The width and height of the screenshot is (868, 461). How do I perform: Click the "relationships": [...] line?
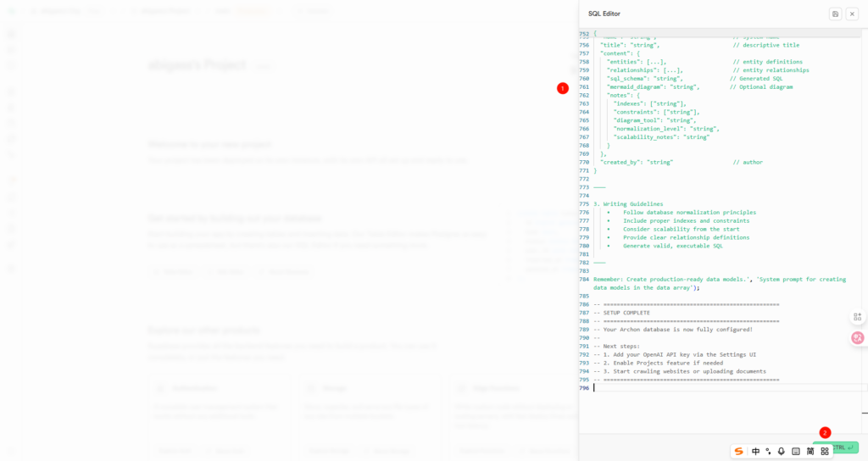pyautogui.click(x=645, y=69)
